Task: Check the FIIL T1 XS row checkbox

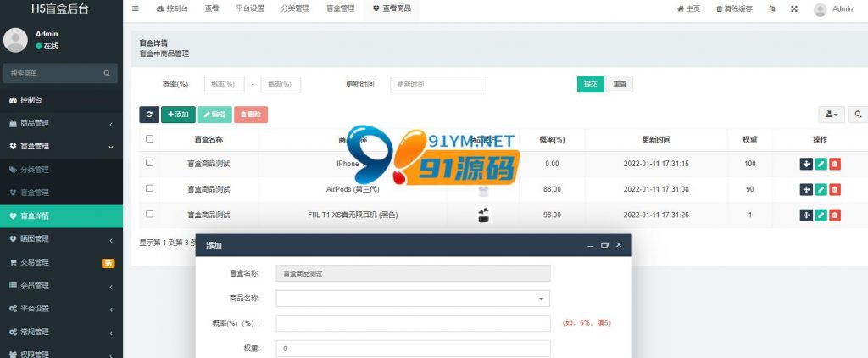Action: click(149, 214)
